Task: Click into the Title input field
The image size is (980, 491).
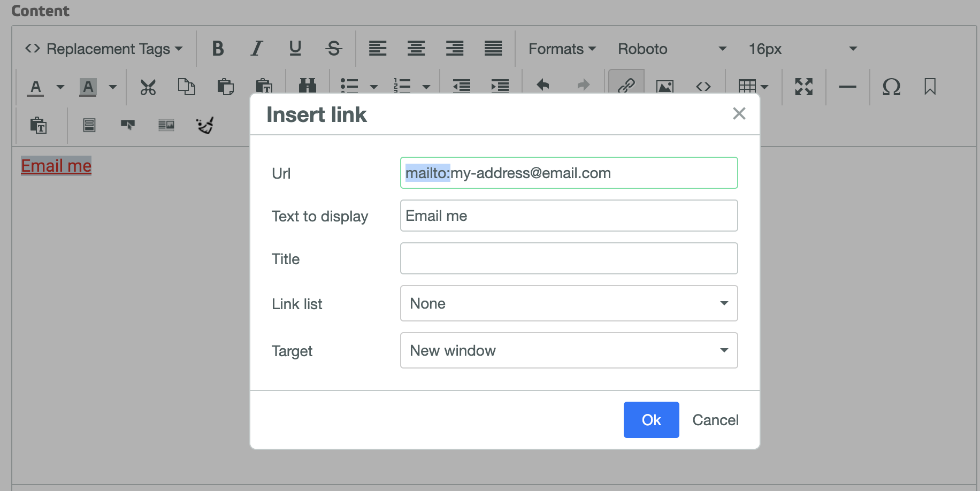Action: pos(569,258)
